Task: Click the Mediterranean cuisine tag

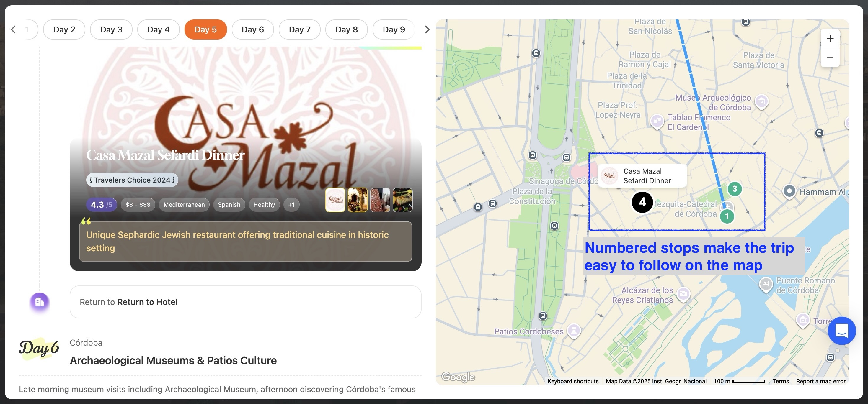Action: tap(184, 205)
